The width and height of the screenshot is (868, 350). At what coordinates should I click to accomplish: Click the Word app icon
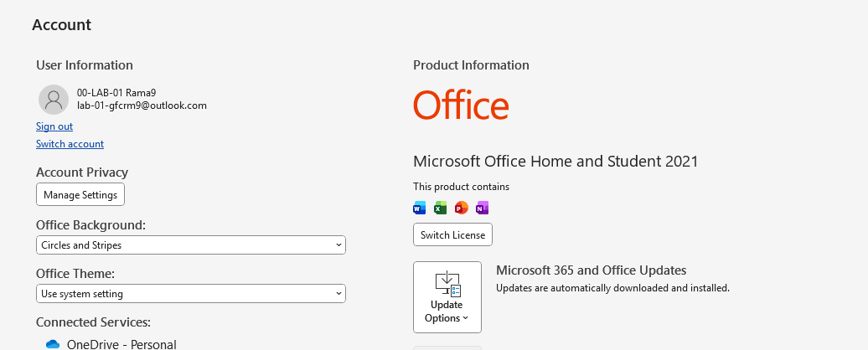[x=420, y=208]
